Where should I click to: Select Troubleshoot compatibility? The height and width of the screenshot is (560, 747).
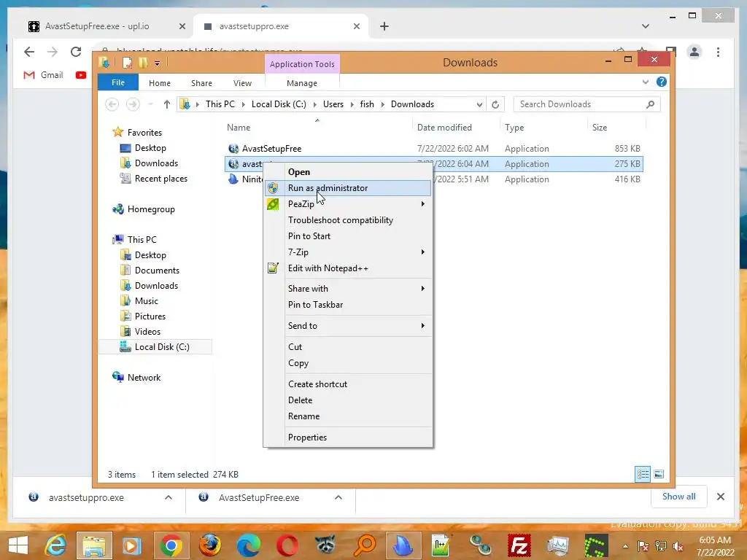click(348, 220)
